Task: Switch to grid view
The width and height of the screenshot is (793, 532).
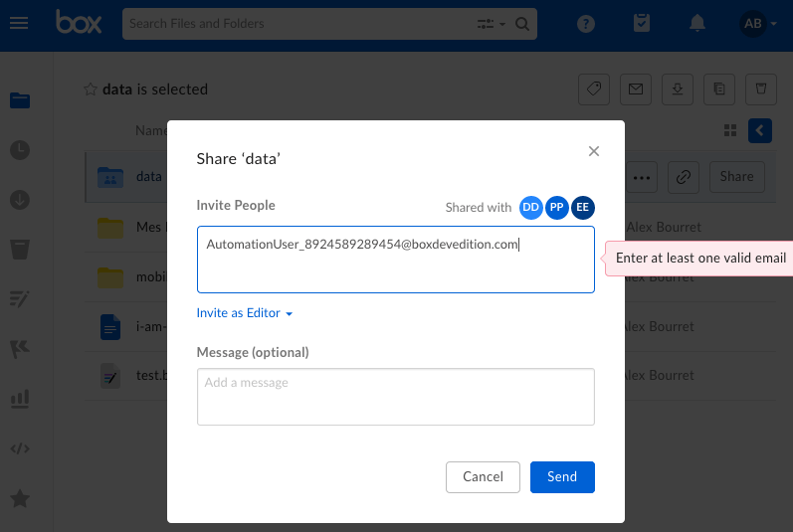Action: point(730,130)
